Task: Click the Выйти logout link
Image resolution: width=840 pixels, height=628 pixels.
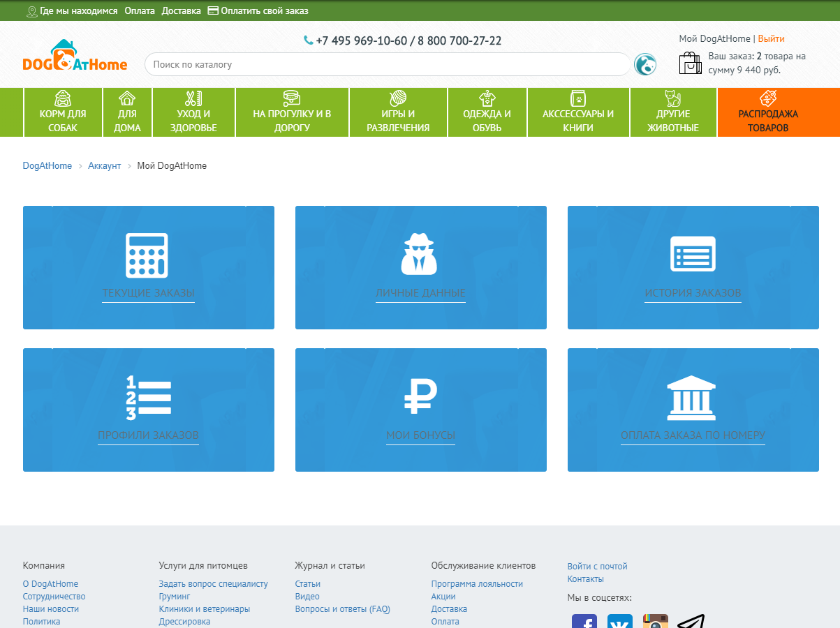Action: pyautogui.click(x=771, y=39)
